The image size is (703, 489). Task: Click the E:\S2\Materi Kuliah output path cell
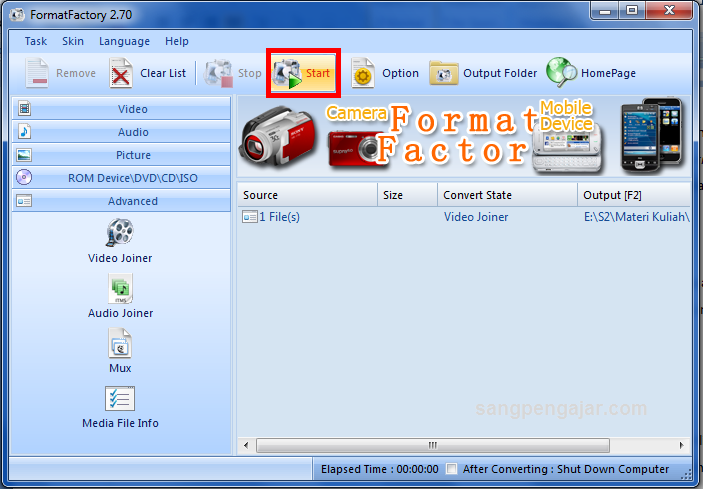(637, 217)
